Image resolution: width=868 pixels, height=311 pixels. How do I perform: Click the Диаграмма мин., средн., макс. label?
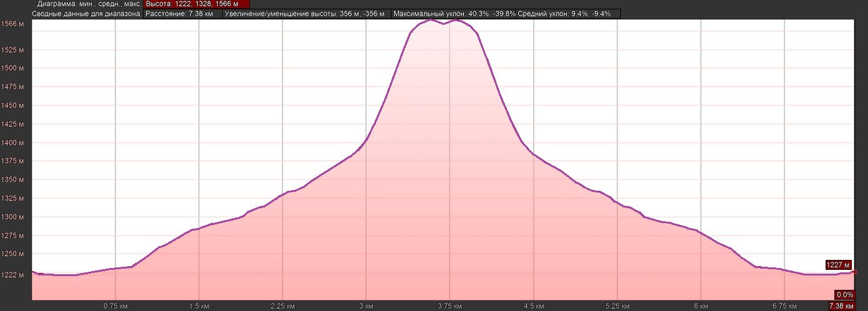click(89, 4)
